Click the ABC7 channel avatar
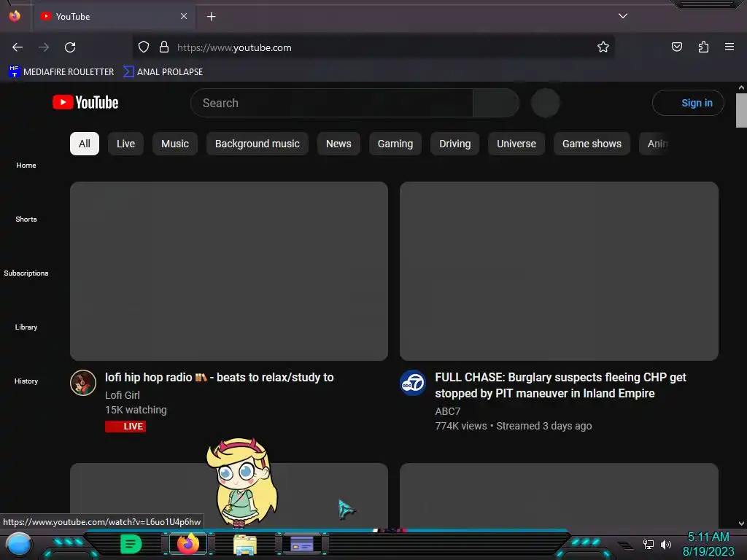The image size is (747, 560). (413, 383)
